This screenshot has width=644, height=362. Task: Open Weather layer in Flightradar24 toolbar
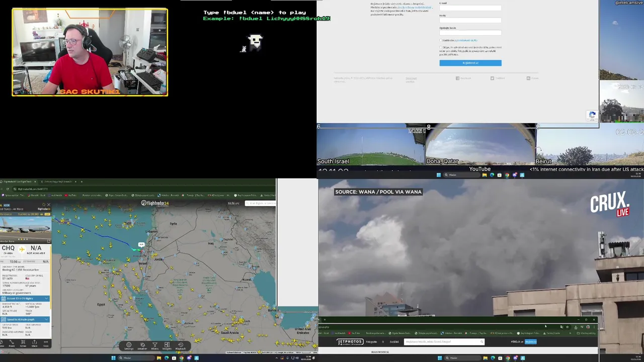point(142,346)
